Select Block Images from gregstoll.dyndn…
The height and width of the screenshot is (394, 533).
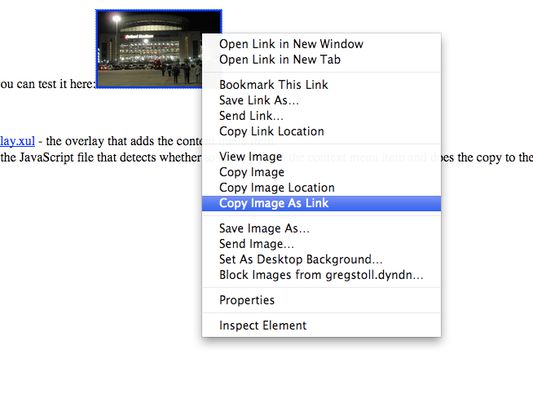(x=321, y=275)
